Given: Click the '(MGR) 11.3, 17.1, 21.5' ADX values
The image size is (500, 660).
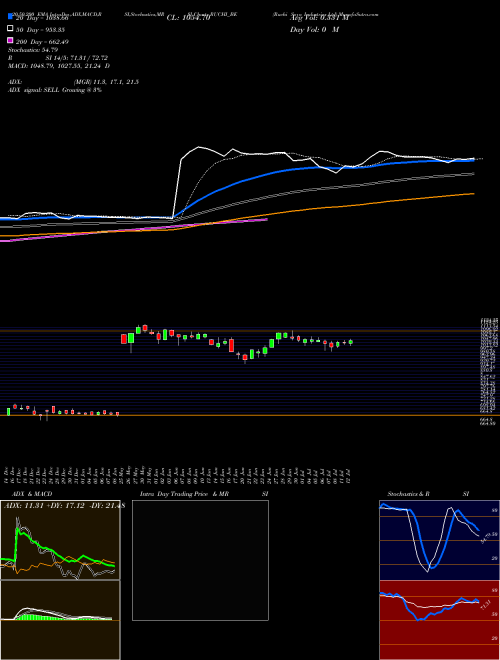Looking at the screenshot, I should coord(106,82).
